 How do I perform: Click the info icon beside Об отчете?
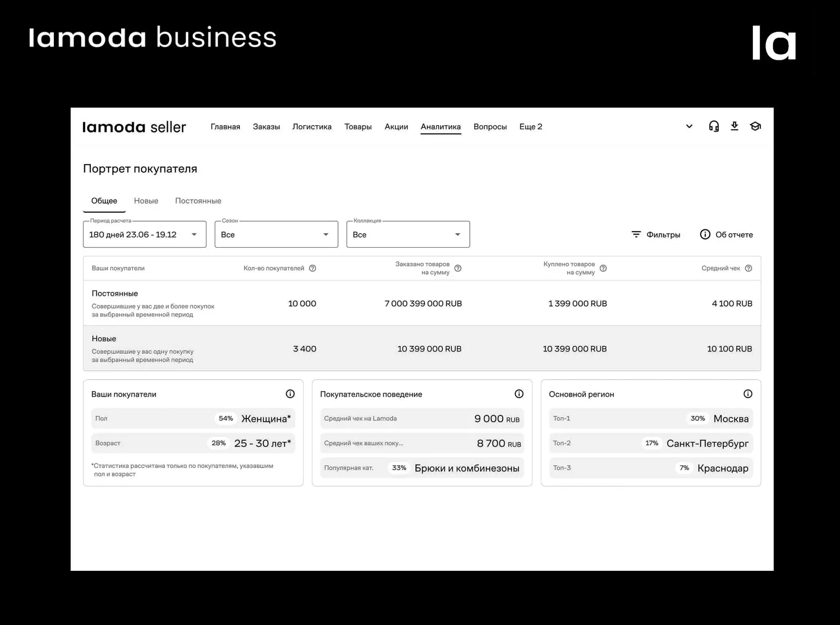click(705, 234)
